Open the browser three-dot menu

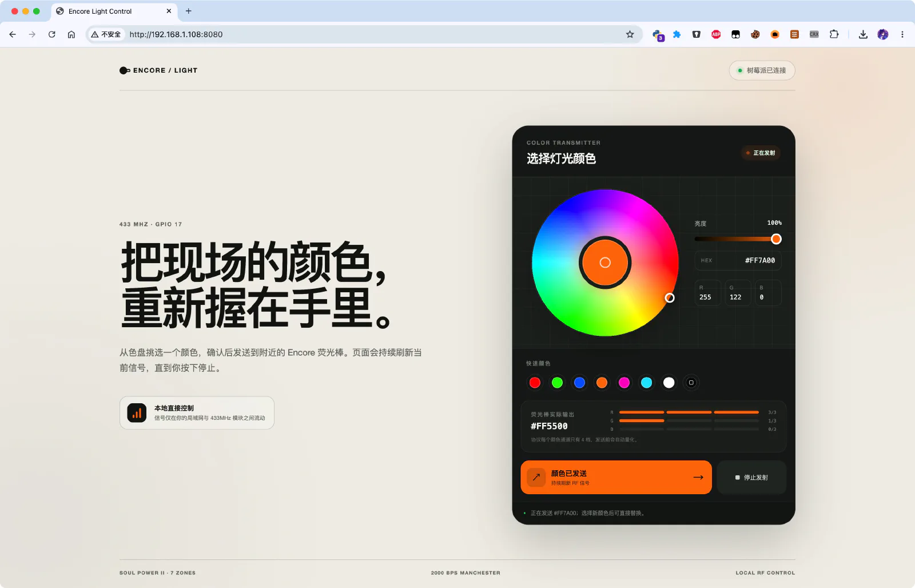coord(902,34)
